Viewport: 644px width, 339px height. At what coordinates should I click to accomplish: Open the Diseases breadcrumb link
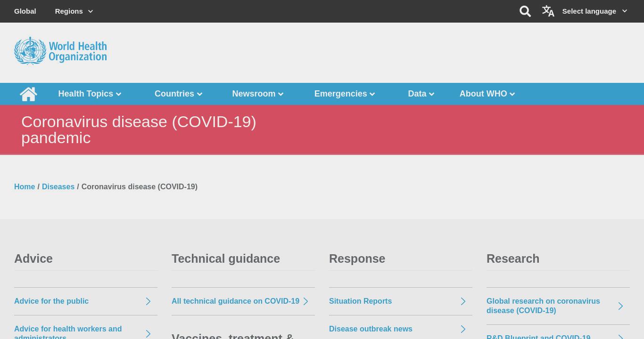point(58,187)
